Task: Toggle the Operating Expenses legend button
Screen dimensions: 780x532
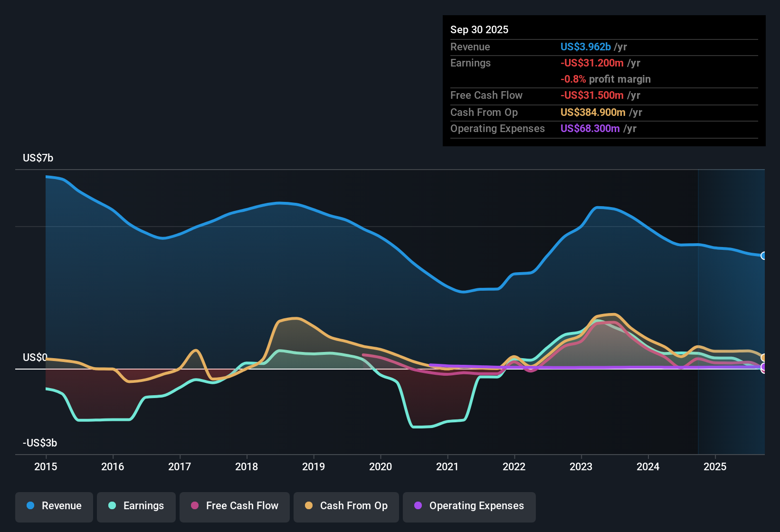Action: click(469, 507)
